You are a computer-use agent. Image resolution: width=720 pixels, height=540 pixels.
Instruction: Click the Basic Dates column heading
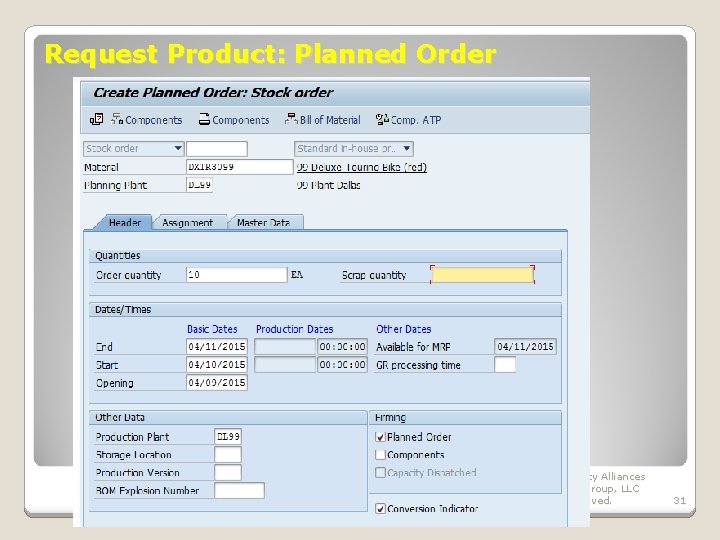point(212,329)
